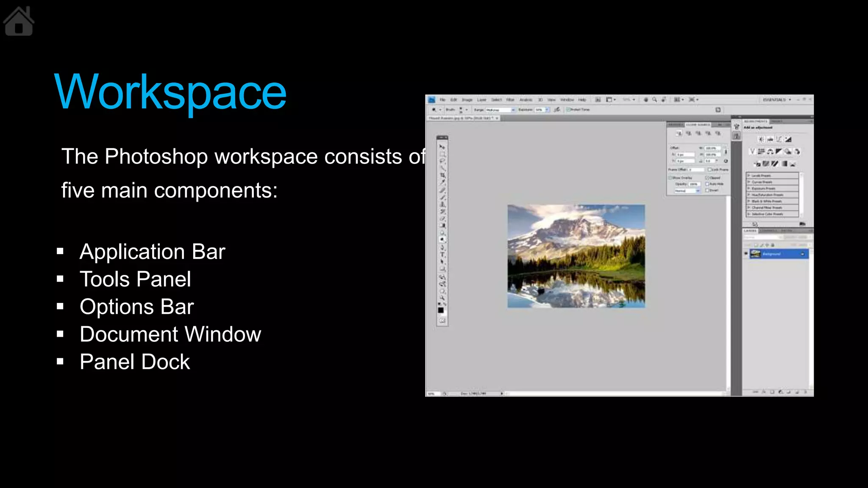Enable the Auto Hide checkbox
868x488 pixels.
pyautogui.click(x=707, y=184)
